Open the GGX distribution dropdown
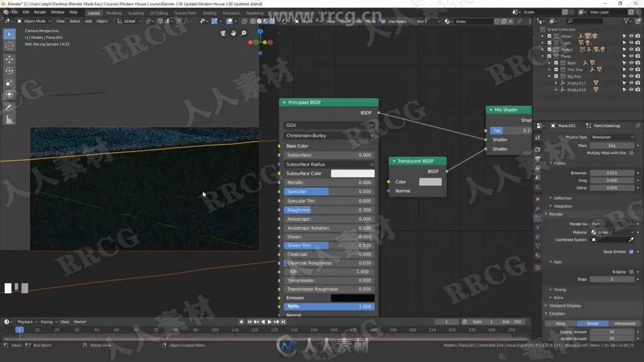The height and width of the screenshot is (362, 644). (329, 125)
